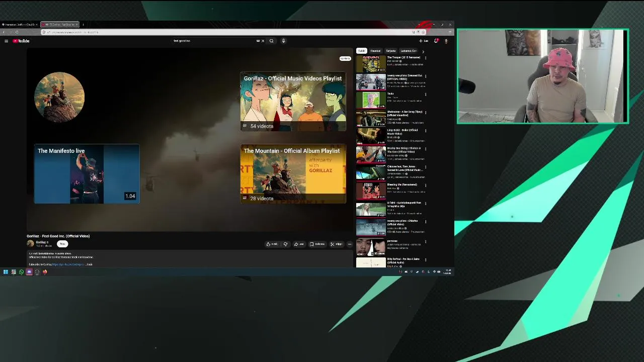Open WhatsApp from the taskbar
The height and width of the screenshot is (362, 644).
coord(21,272)
